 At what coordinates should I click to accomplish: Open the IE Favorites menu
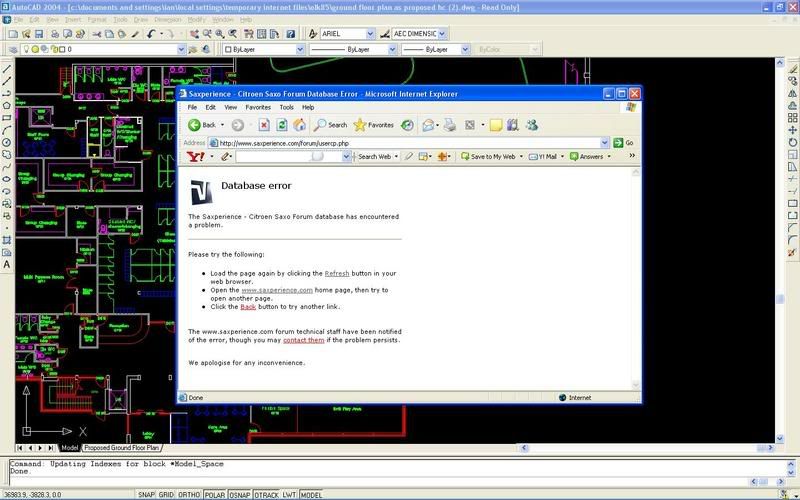click(258, 107)
